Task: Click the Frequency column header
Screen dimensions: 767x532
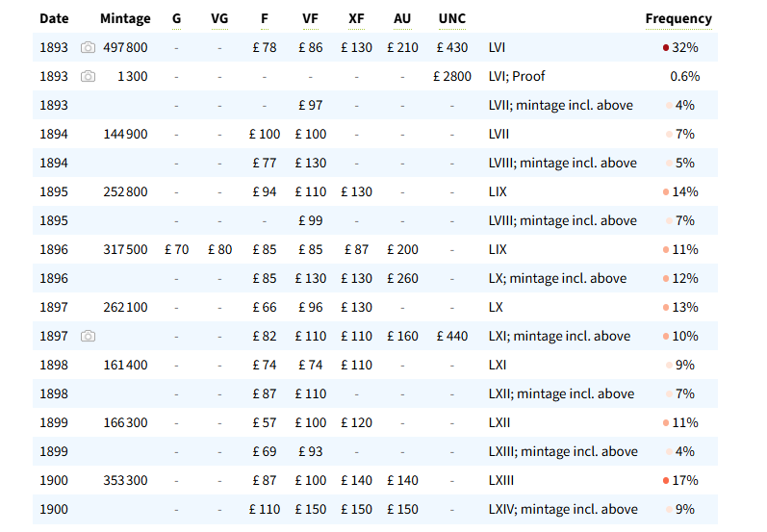Action: [678, 18]
